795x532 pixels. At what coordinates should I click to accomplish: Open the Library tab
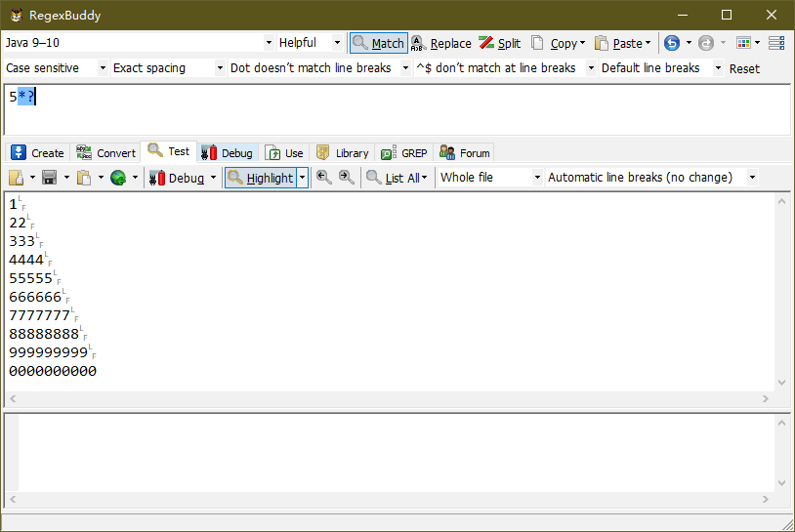[342, 152]
